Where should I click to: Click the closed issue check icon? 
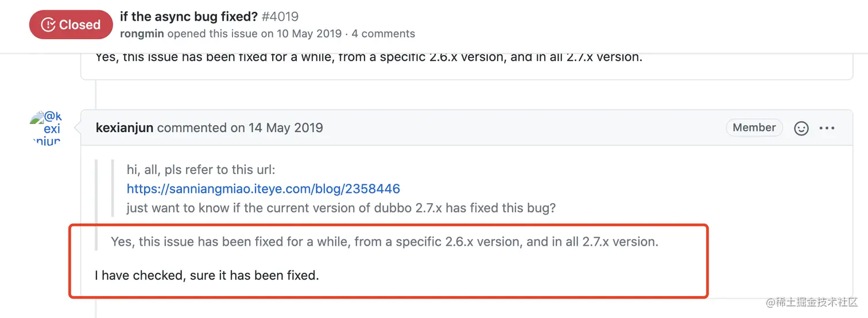49,25
